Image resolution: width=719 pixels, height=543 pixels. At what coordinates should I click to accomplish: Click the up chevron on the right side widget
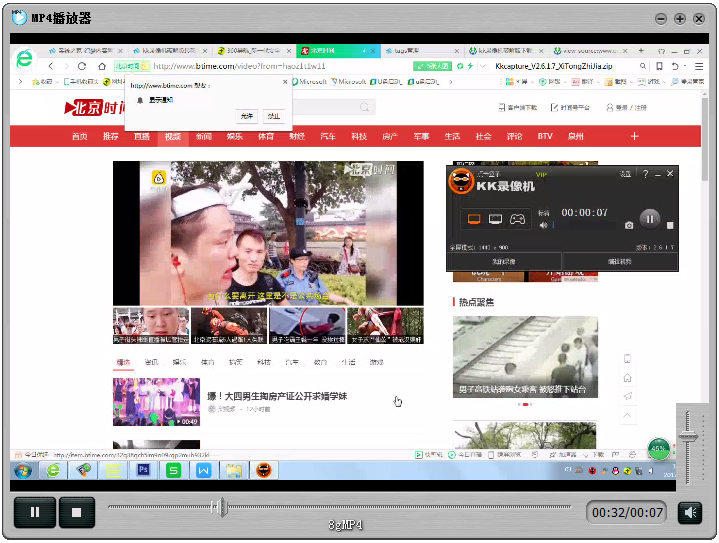pos(628,415)
